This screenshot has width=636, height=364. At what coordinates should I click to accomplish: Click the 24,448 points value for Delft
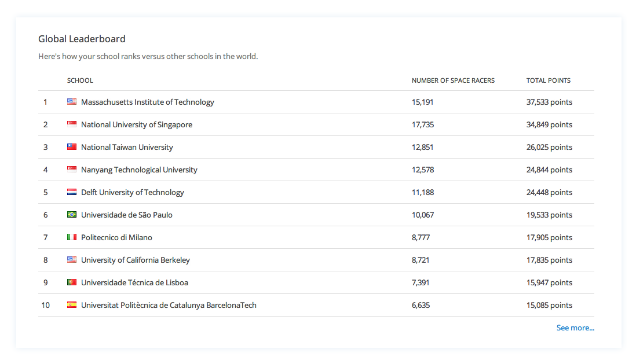click(549, 192)
